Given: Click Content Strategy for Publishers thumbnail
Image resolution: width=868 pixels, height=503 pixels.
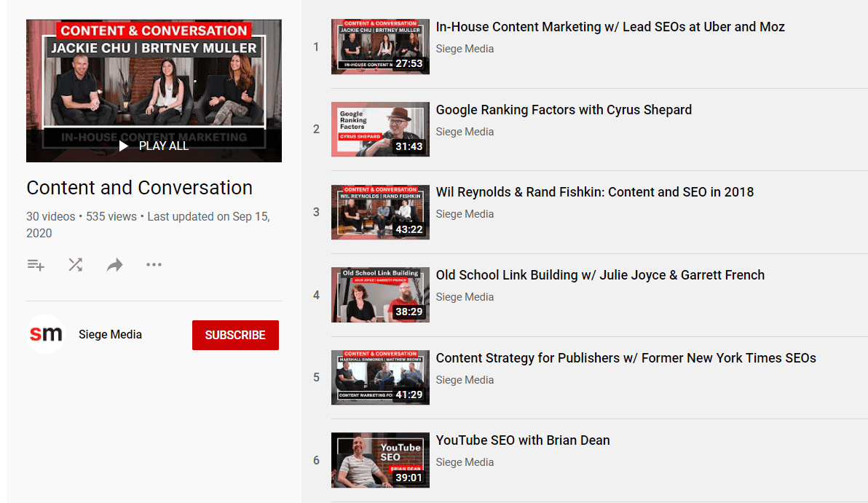Looking at the screenshot, I should [x=380, y=377].
